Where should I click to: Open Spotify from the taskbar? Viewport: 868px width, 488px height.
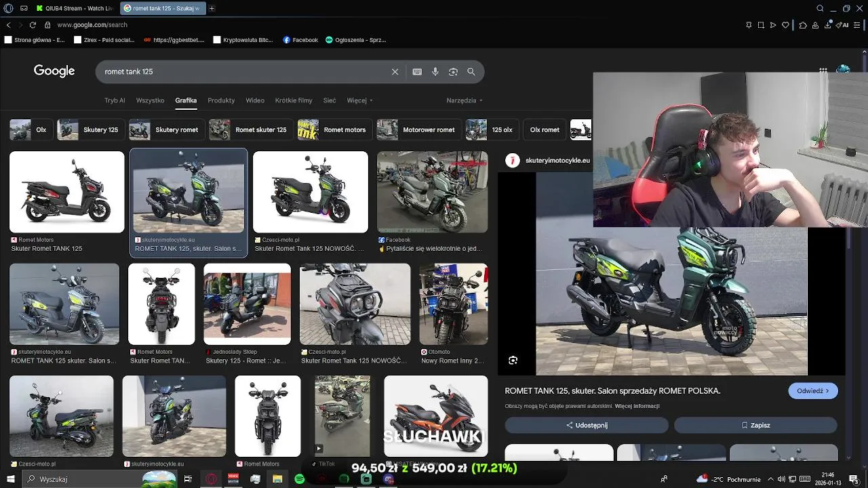pos(300,479)
